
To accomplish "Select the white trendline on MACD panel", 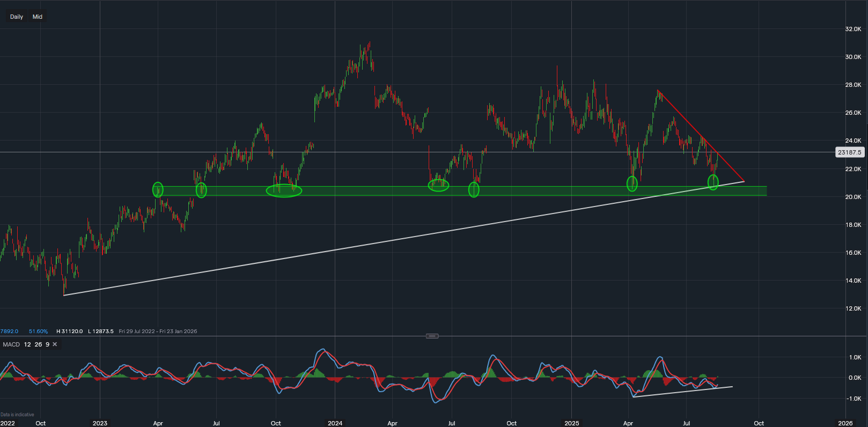I will (681, 392).
